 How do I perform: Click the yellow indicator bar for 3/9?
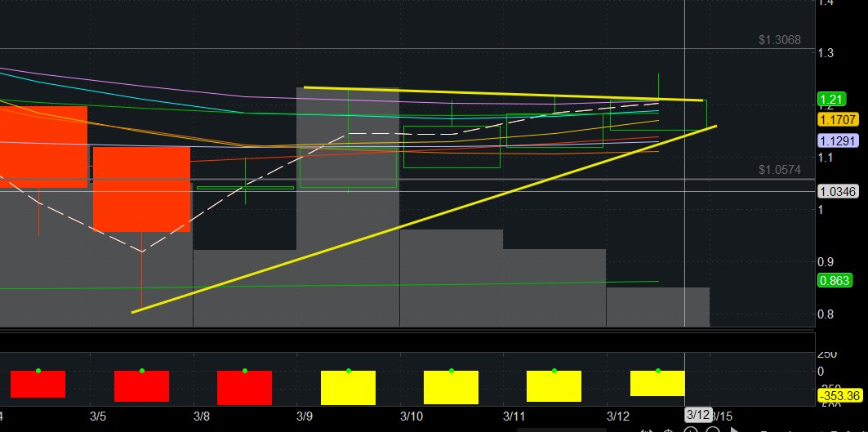coord(348,388)
